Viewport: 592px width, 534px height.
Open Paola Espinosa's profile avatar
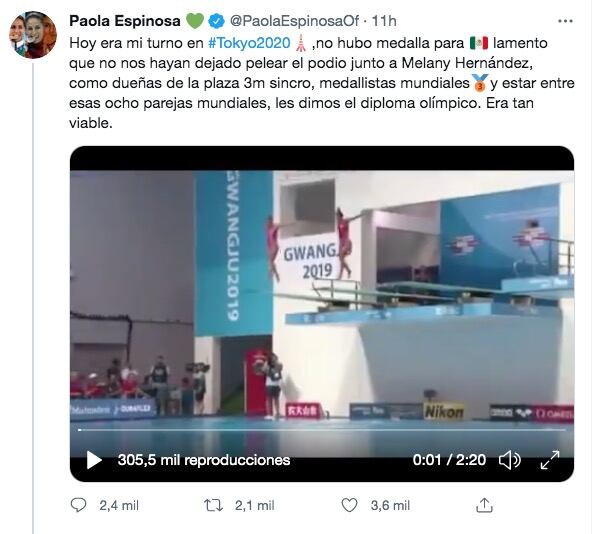click(x=33, y=35)
